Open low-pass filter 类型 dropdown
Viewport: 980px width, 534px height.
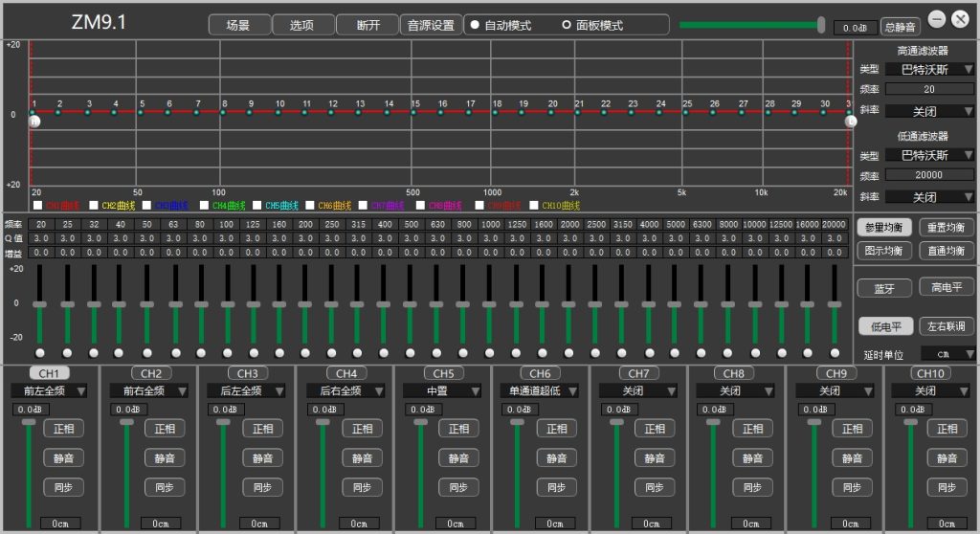(930, 155)
